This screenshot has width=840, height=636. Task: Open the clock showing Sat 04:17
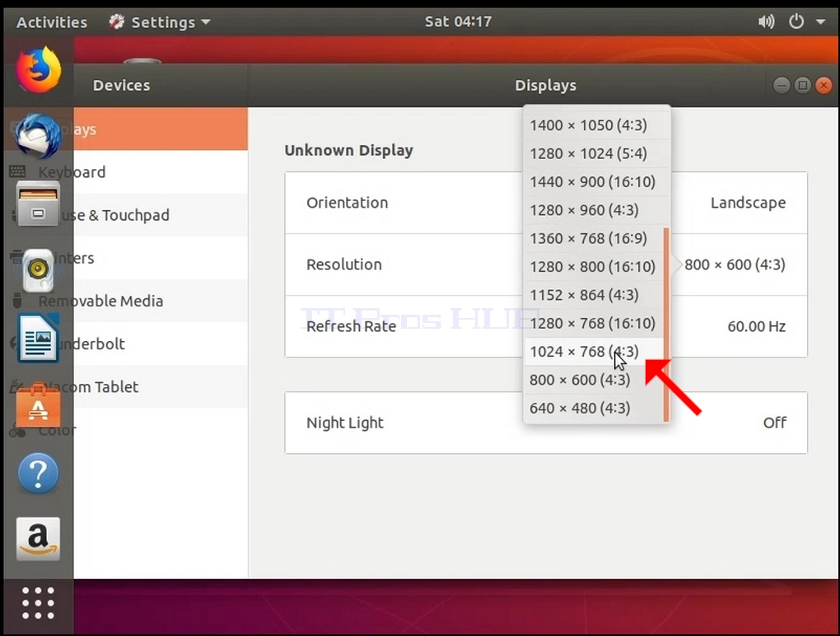click(x=458, y=22)
